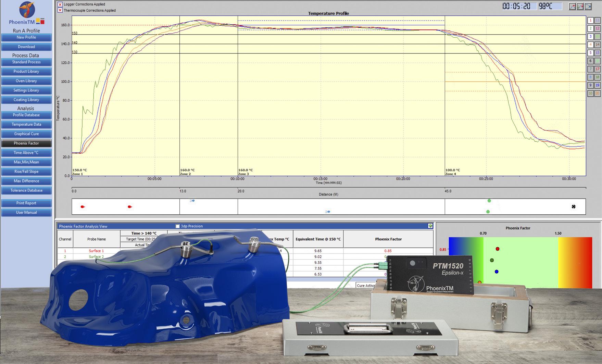Select the blue probe marker in Zone 2 strip
Image resolution: width=602 pixels, height=364 pixels.
click(192, 201)
